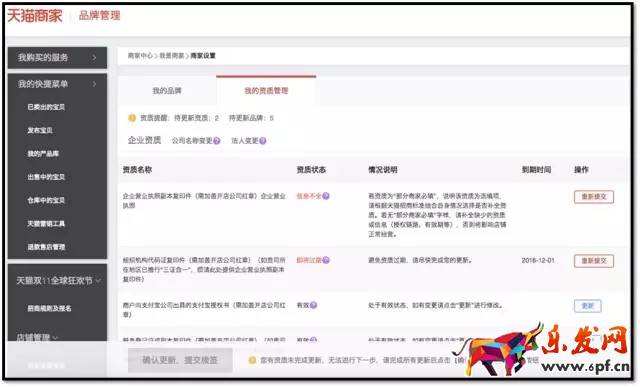Click the yellow 资质提醒 warning icon
640x387 pixels.
pyautogui.click(x=132, y=118)
